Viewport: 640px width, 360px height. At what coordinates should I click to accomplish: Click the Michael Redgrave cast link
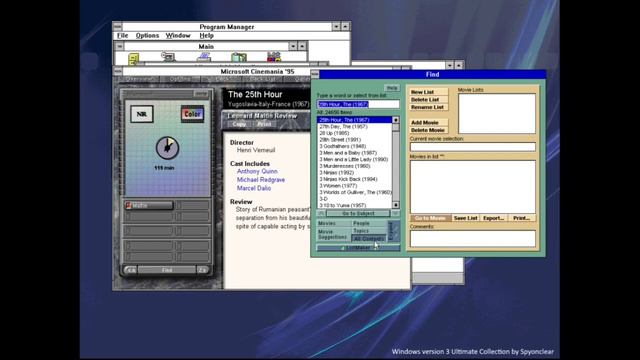[x=261, y=180]
